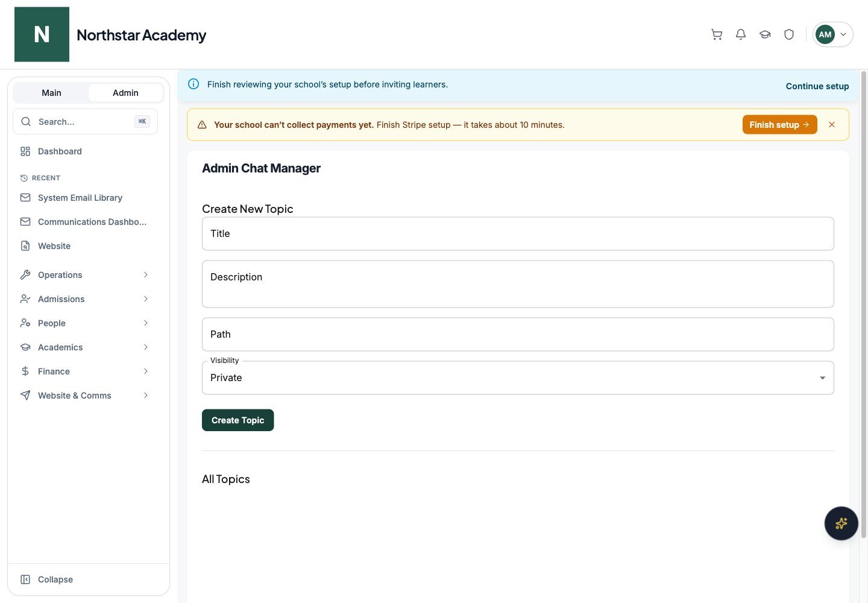Click the Academics cap icon in sidebar
This screenshot has height=603, width=868.
coord(25,347)
